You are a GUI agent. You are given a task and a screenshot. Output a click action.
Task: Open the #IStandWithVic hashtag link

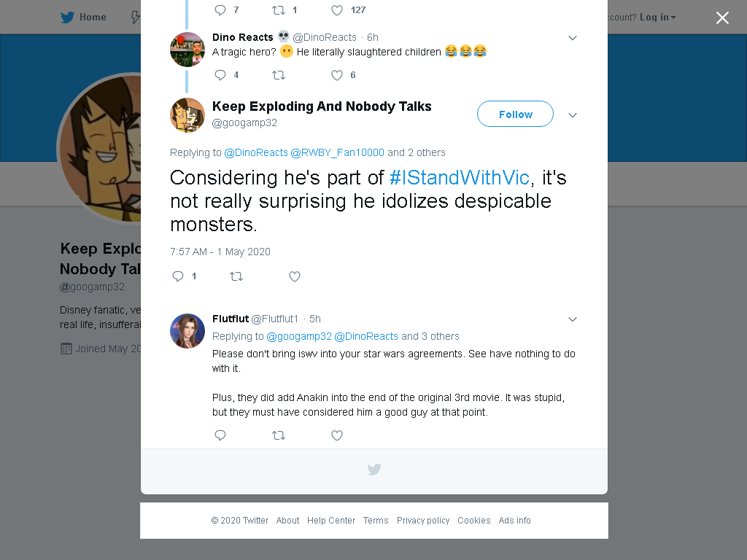coord(460,178)
